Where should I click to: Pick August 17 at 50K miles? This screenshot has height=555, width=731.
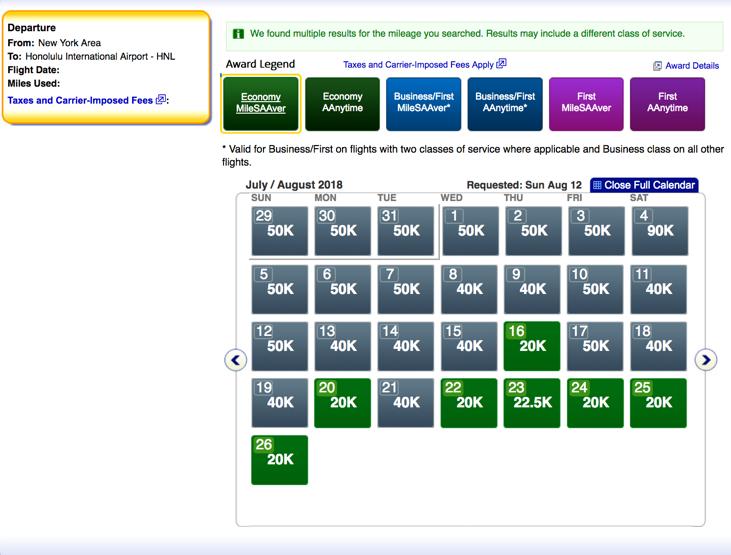pyautogui.click(x=595, y=346)
